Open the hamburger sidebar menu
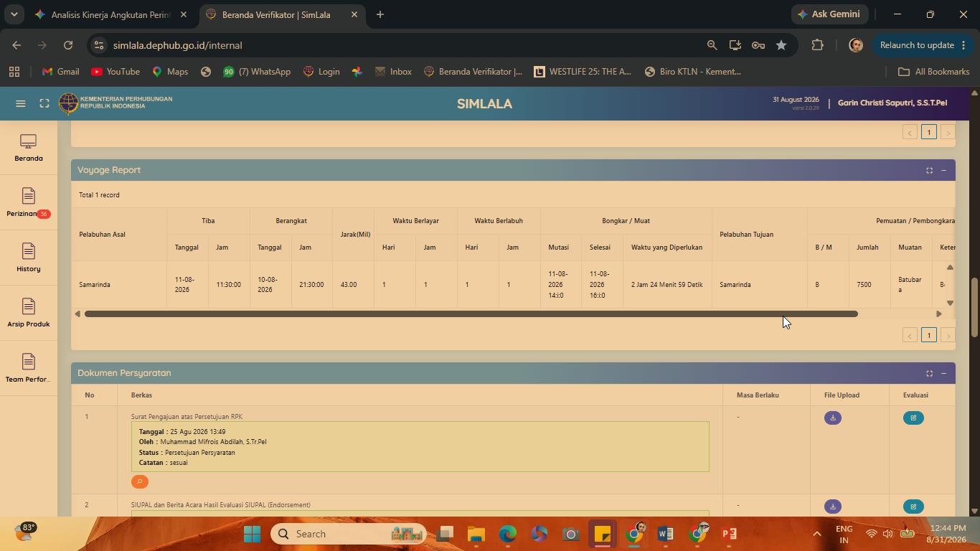Screen dimensions: 980x551 (x=21, y=103)
